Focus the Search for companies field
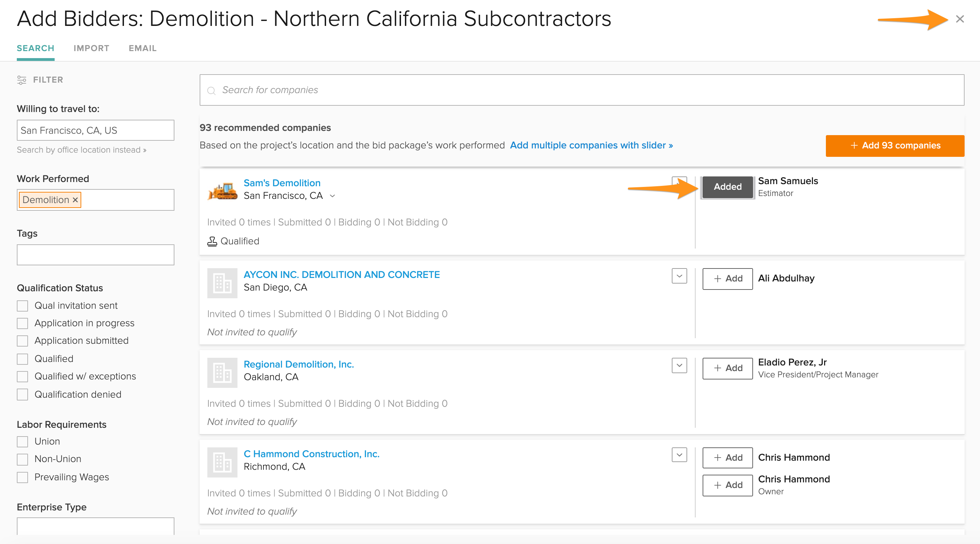 point(582,90)
